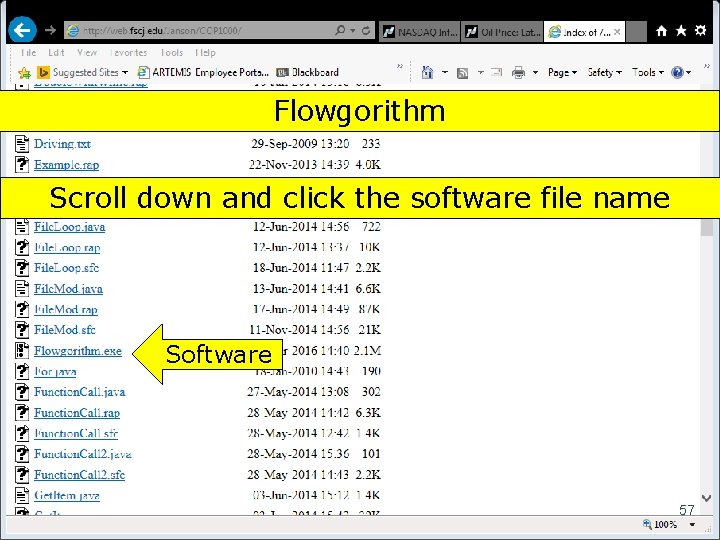Click the Flowgorithm.exe download link

78,351
